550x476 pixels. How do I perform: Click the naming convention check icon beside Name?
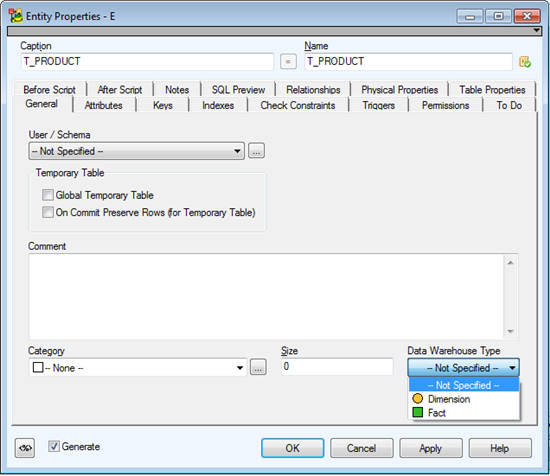point(525,62)
